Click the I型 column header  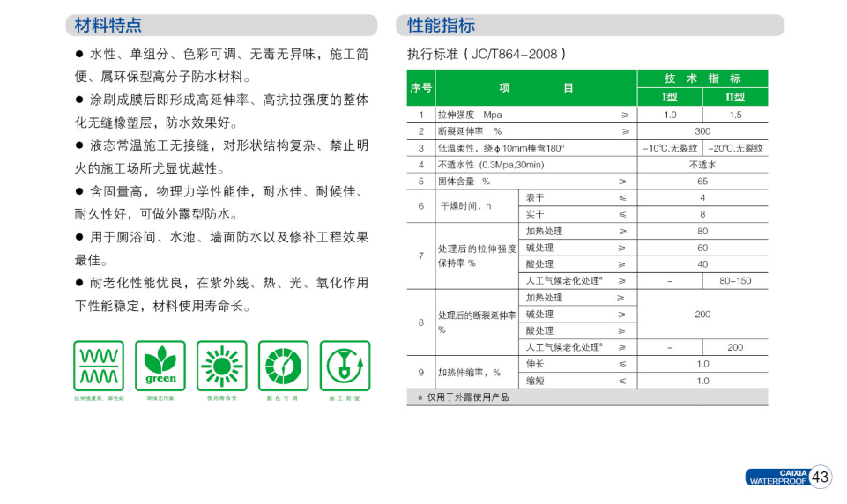[x=670, y=97]
